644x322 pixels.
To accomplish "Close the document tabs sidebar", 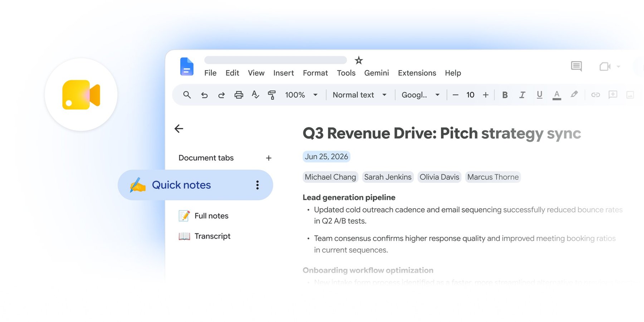I will 179,128.
